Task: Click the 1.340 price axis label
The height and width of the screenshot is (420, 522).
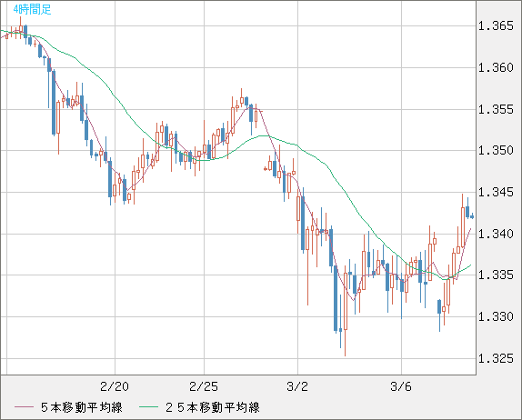Action: (496, 234)
